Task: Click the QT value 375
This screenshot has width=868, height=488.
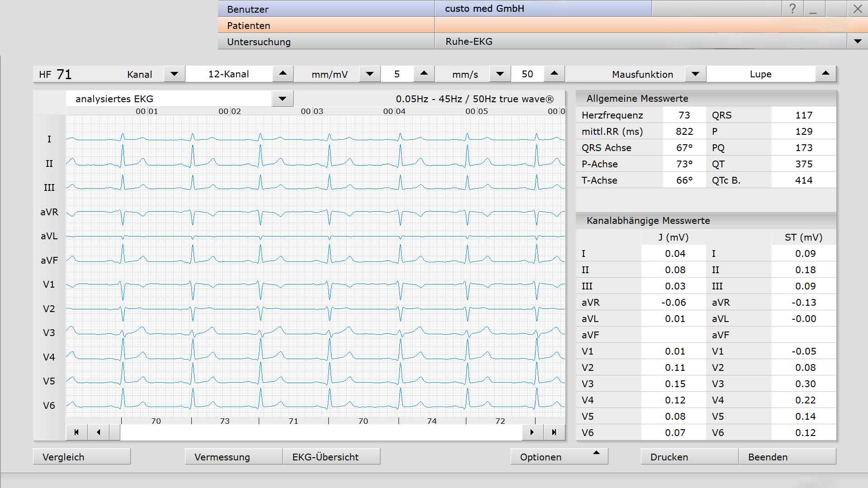Action: click(x=804, y=164)
